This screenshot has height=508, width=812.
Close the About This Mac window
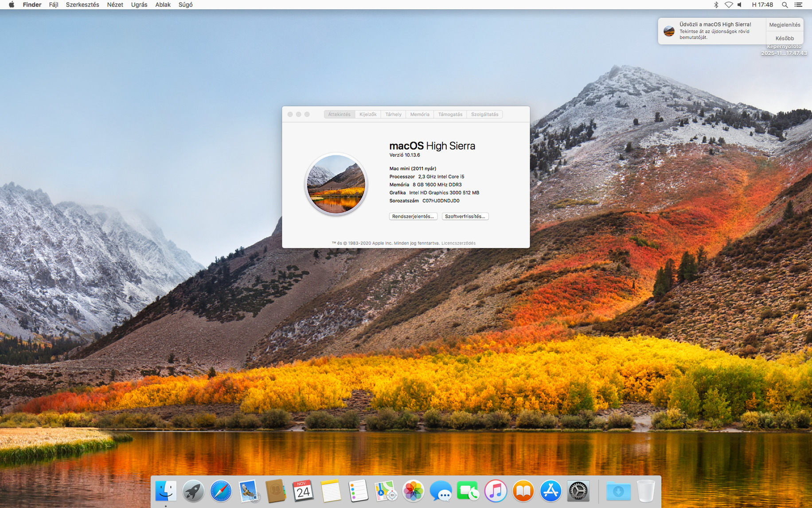pyautogui.click(x=290, y=114)
